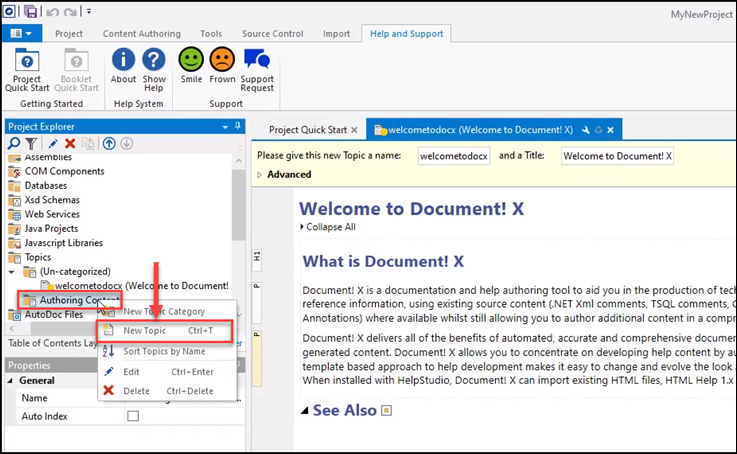Screen dimensions: 737x454
Task: Click the topic name input field
Action: [454, 156]
